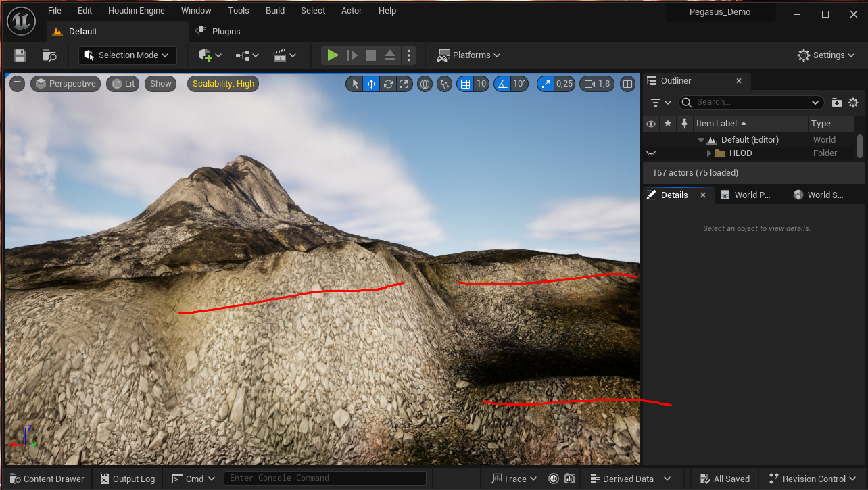Activate the Rotate gizmo tool
This screenshot has width=868, height=490.
[x=388, y=84]
